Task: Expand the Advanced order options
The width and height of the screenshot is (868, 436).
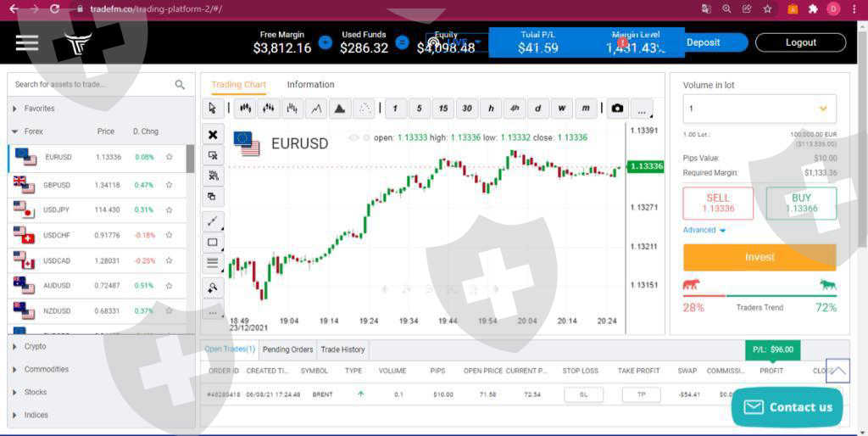Action: coord(704,230)
